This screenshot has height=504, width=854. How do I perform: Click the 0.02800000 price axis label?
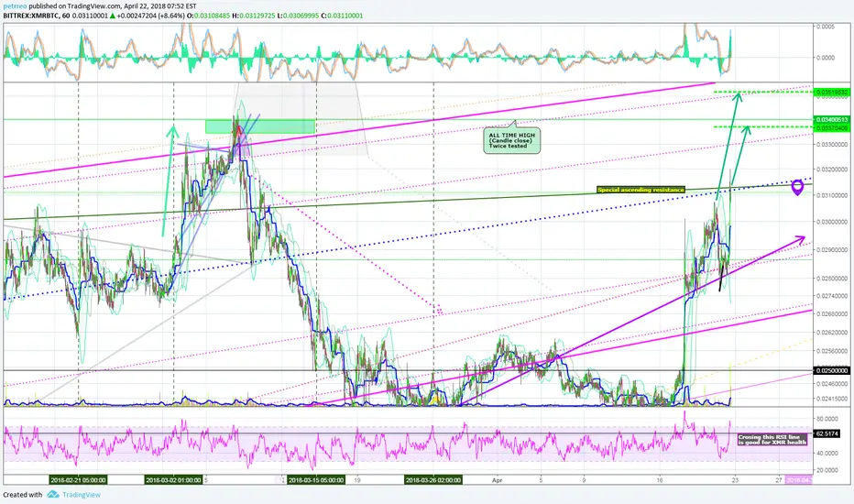[x=831, y=279]
